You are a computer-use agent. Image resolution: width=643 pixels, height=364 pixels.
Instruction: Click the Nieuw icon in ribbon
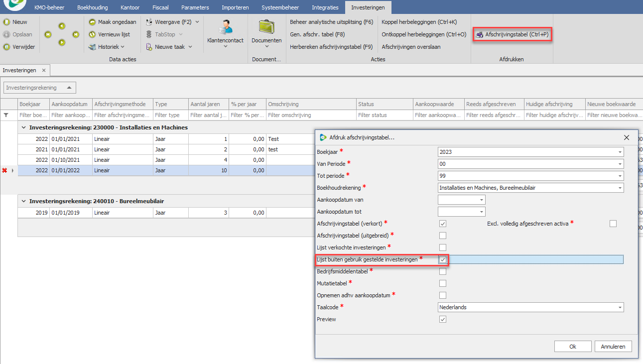click(7, 22)
